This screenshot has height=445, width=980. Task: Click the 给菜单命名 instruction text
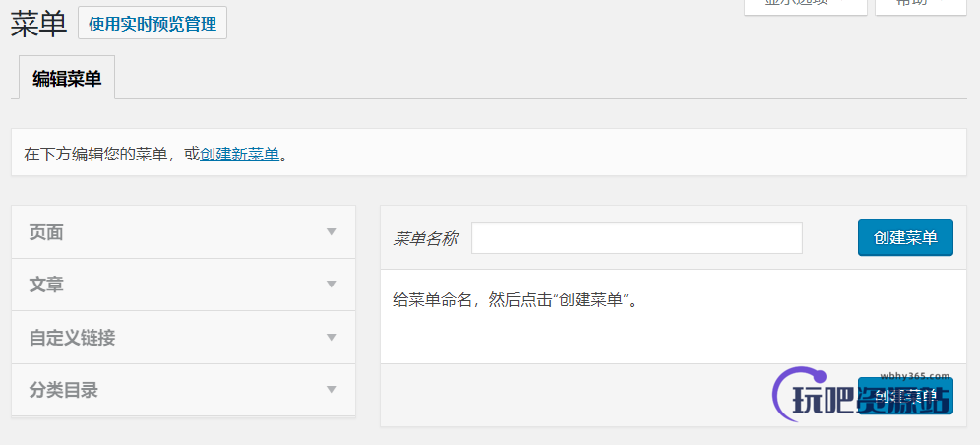517,300
